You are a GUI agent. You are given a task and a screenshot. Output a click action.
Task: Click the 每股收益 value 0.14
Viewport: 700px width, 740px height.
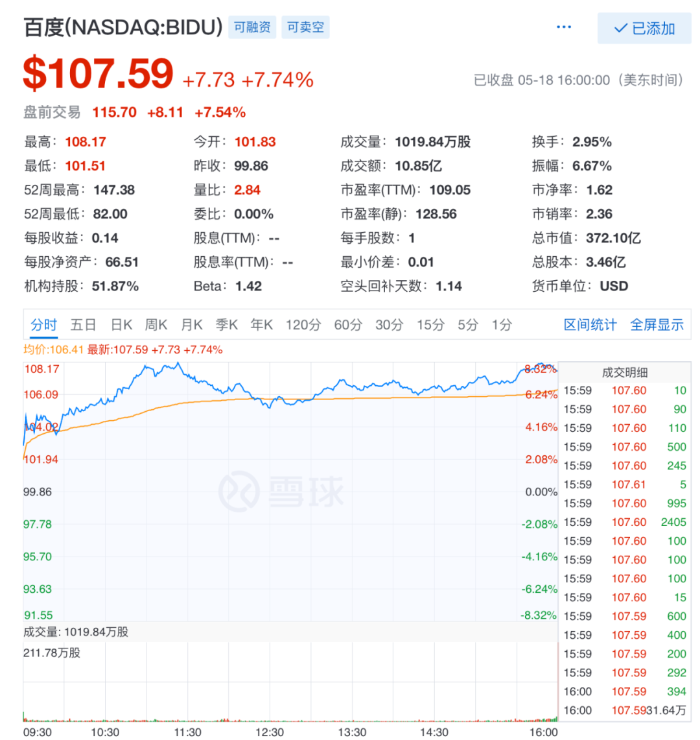[105, 238]
